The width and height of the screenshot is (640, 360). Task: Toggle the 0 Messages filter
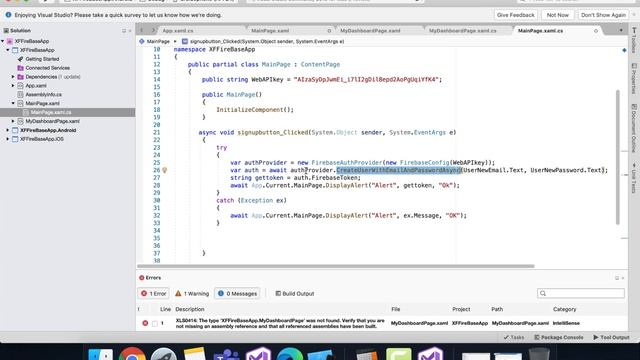pyautogui.click(x=237, y=293)
